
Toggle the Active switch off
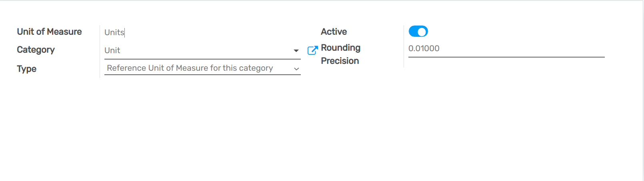click(x=418, y=32)
